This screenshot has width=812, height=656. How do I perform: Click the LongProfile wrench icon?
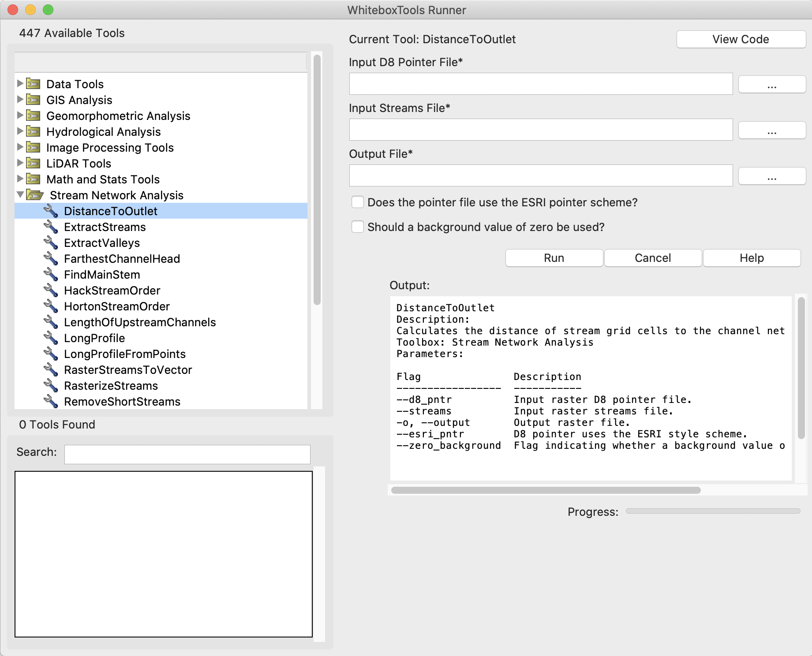pos(51,338)
